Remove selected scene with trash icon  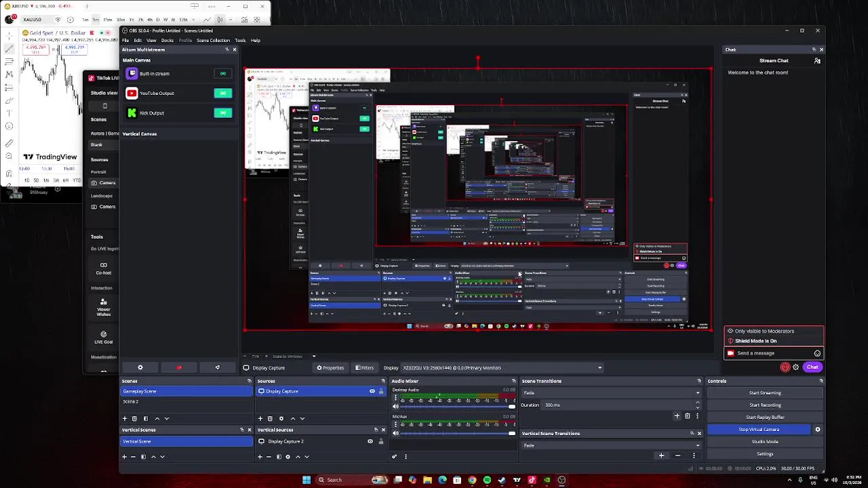point(134,418)
